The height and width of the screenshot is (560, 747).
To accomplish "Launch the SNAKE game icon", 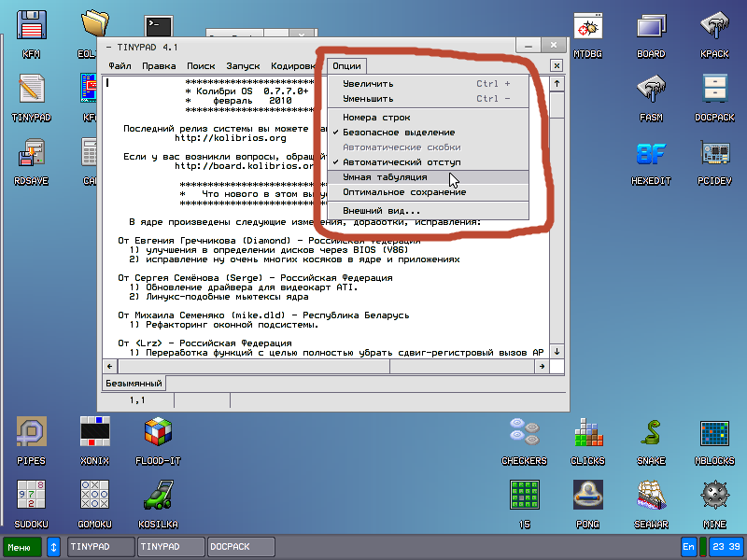I will coord(651,434).
